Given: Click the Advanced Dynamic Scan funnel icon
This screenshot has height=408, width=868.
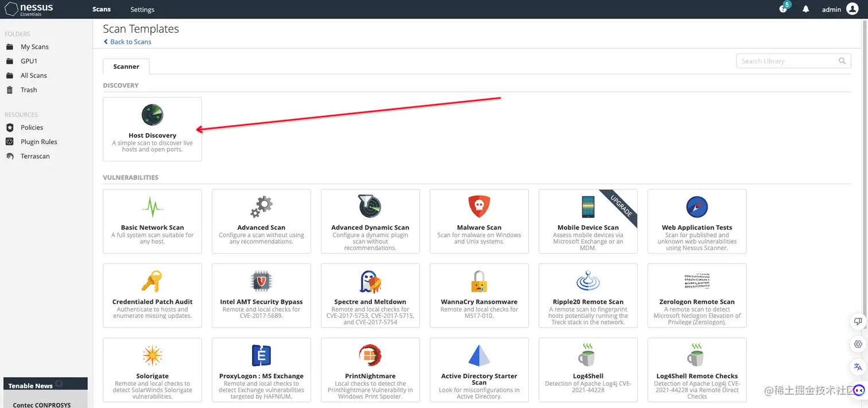Looking at the screenshot, I should click(370, 207).
